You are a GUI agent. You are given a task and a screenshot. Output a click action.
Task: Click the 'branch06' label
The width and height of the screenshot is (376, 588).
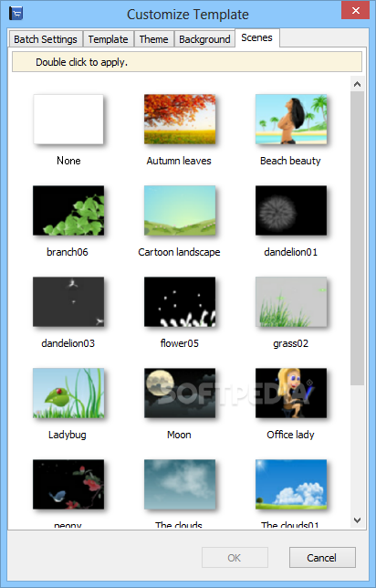[x=68, y=252]
